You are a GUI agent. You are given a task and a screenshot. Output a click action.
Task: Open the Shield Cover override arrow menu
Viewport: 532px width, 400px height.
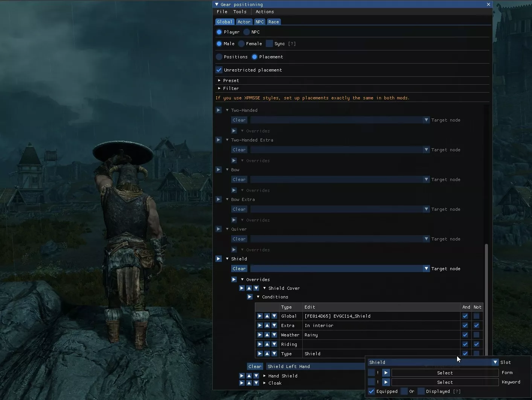pyautogui.click(x=242, y=288)
